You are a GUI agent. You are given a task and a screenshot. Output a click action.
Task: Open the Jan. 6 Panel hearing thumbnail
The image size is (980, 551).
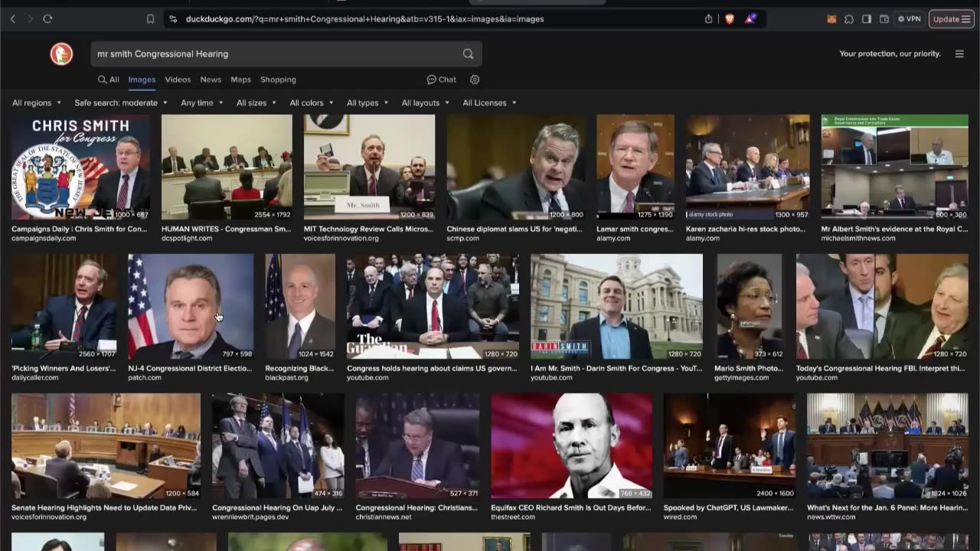pos(887,446)
